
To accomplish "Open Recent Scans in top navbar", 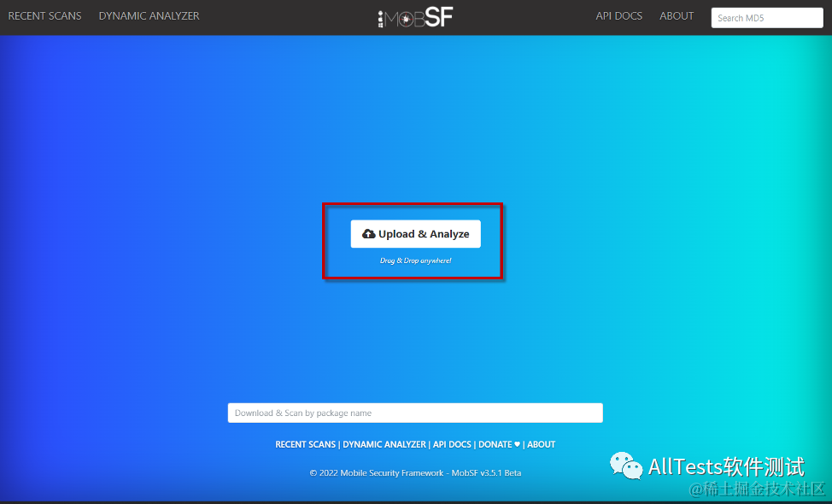I will pyautogui.click(x=44, y=16).
